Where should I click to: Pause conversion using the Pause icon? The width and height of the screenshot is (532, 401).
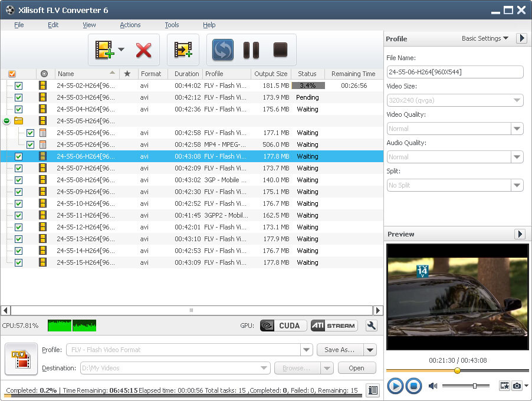[251, 51]
